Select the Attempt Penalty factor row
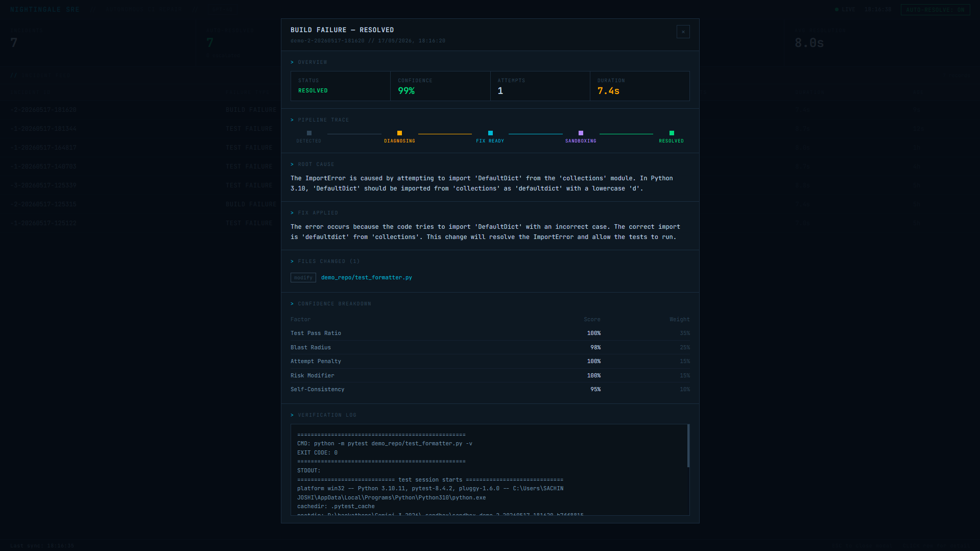 [x=490, y=362]
